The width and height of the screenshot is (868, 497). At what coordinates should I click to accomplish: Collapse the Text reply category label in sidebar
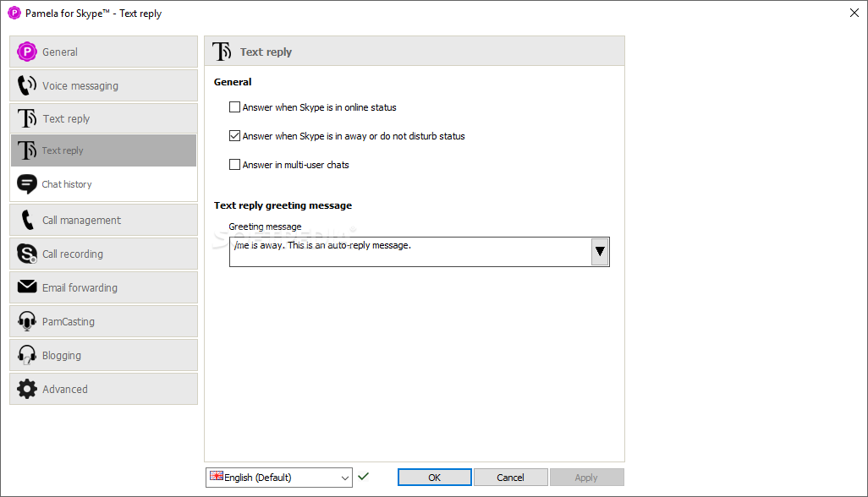(x=67, y=119)
